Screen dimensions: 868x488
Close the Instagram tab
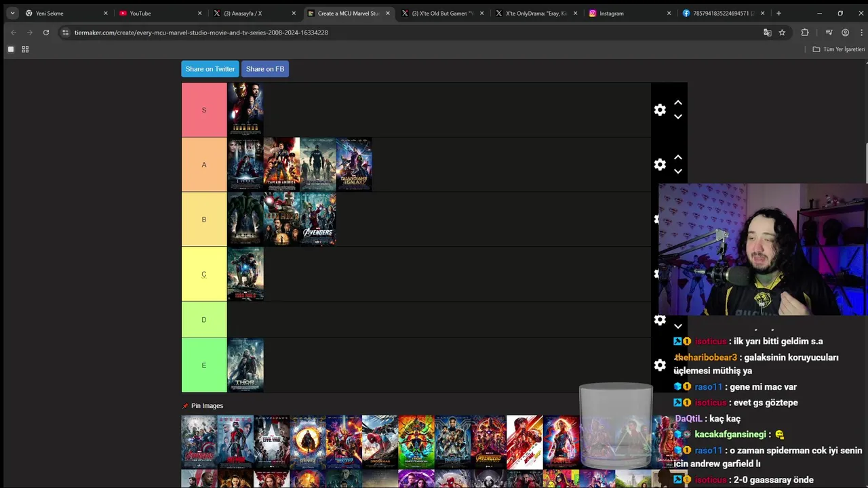(669, 13)
